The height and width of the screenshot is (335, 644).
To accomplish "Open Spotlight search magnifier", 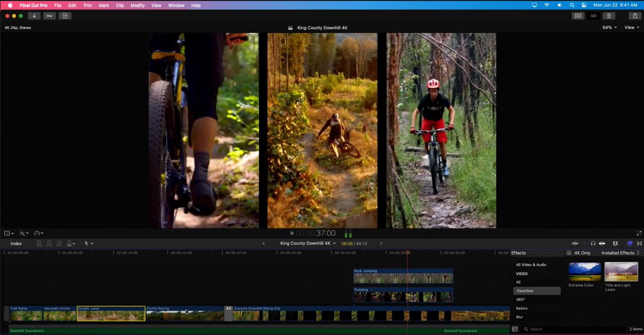I will click(x=572, y=5).
